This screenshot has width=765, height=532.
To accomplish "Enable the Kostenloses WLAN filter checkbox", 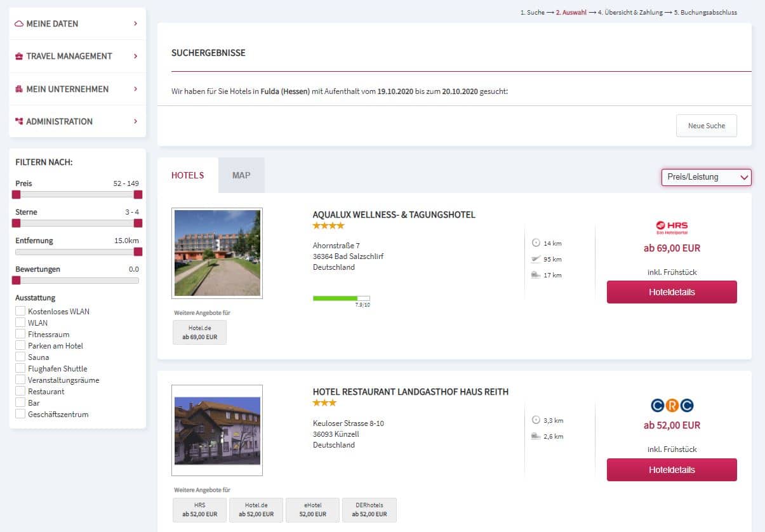I will 21,311.
